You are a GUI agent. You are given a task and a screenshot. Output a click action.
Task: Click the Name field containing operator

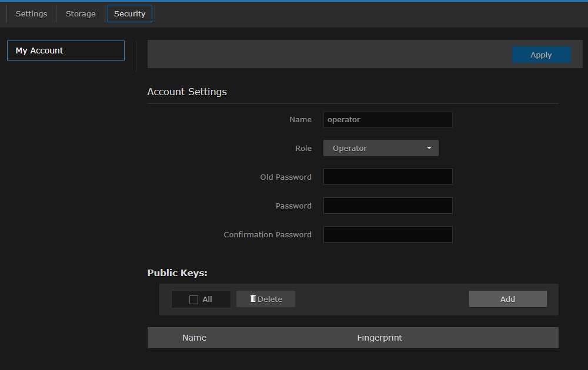387,119
